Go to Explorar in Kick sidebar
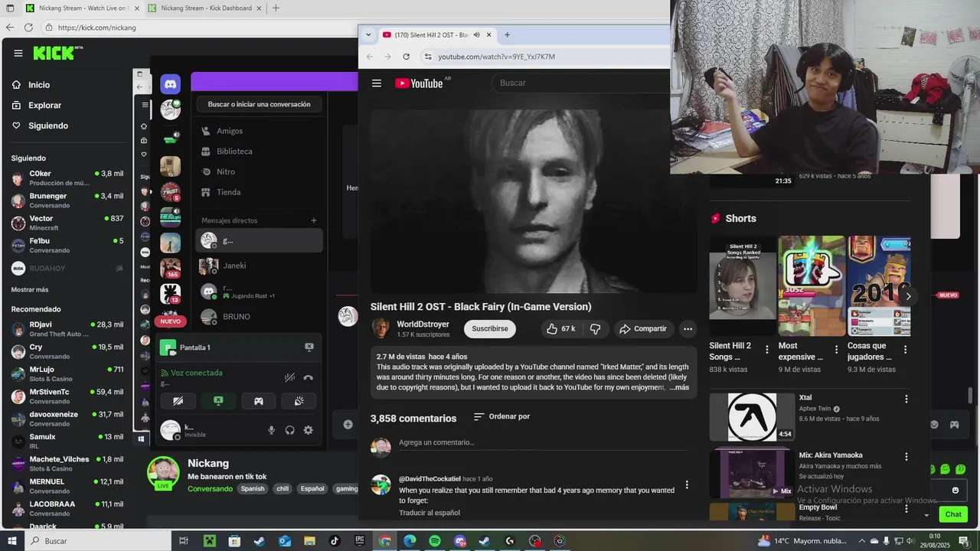The width and height of the screenshot is (980, 551). point(44,106)
